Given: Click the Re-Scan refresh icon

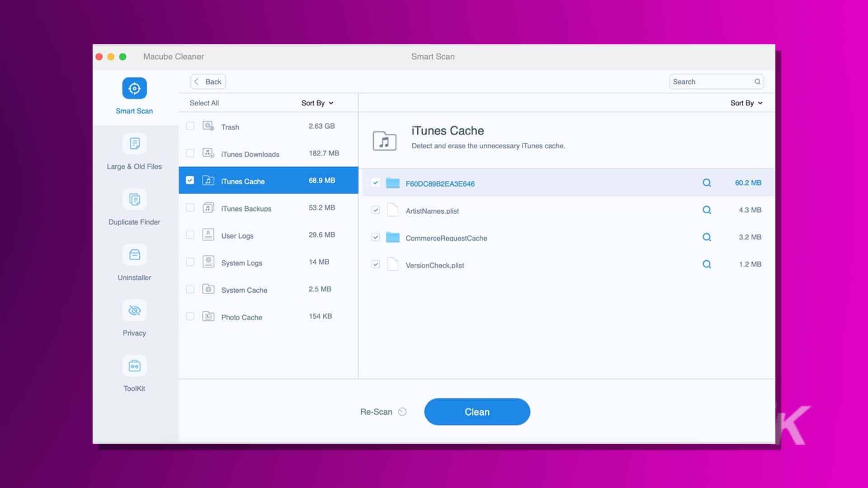Looking at the screenshot, I should tap(402, 412).
